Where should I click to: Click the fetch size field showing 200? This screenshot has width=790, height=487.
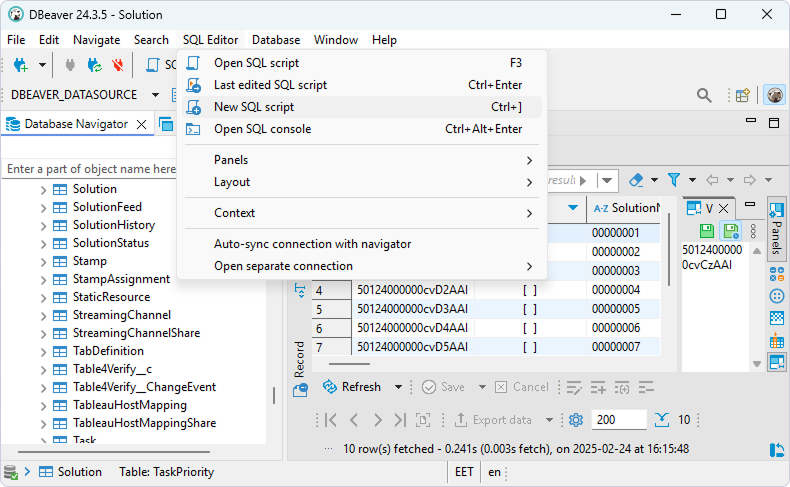[618, 420]
